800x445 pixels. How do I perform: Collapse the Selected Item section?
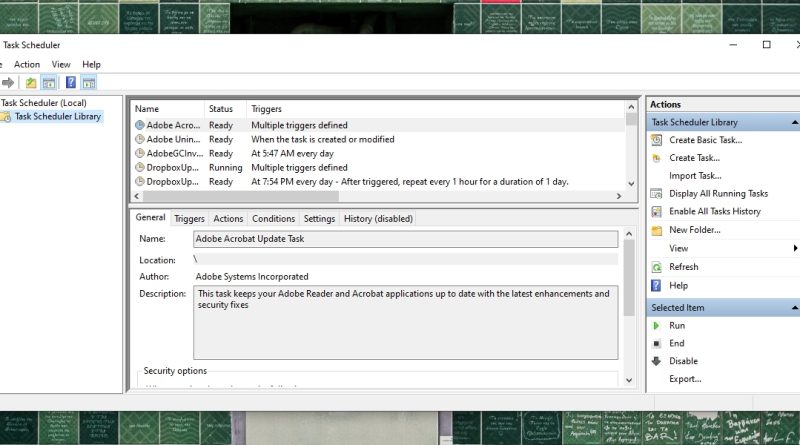click(x=794, y=308)
